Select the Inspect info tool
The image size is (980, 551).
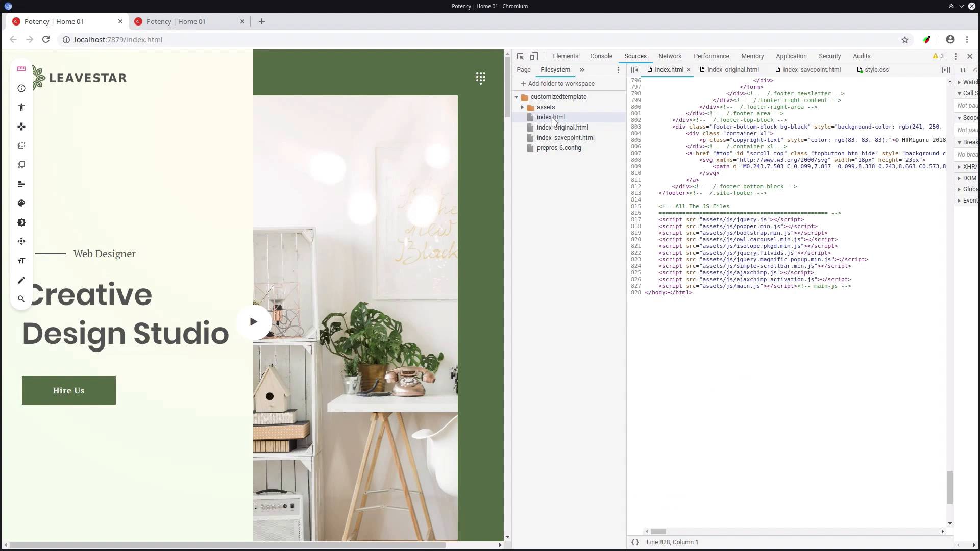(21, 88)
